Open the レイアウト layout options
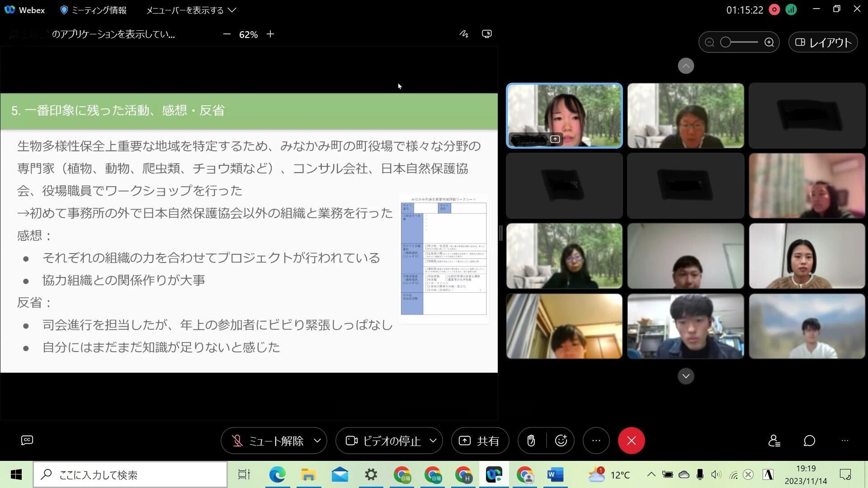The width and height of the screenshot is (868, 488). (x=823, y=42)
